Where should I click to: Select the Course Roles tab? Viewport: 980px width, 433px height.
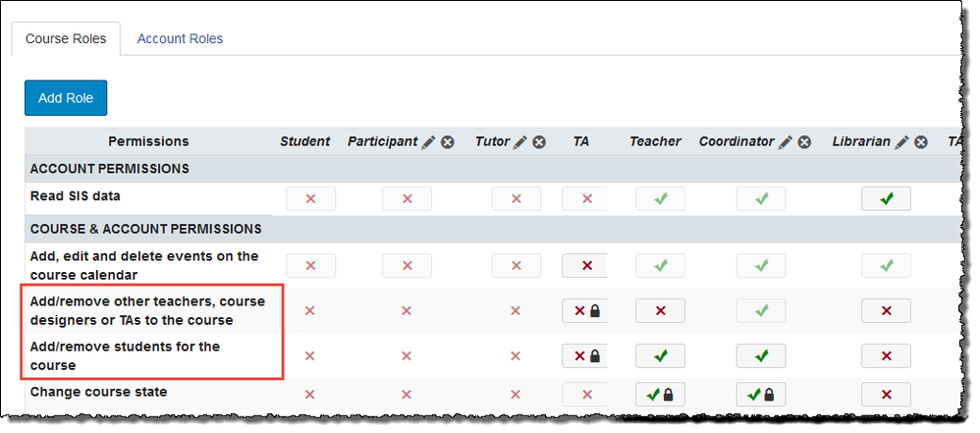[x=65, y=39]
